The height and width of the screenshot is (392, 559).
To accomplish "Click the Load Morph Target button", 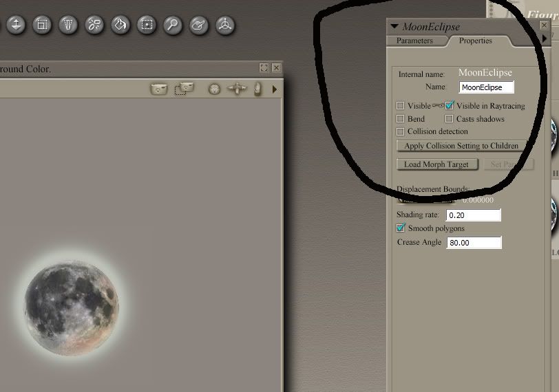I will click(436, 164).
